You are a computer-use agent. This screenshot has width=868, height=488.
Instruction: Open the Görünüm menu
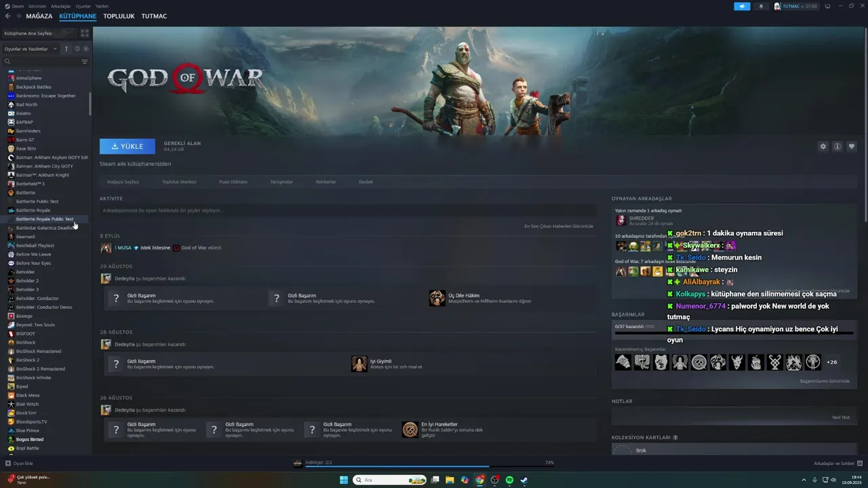37,6
